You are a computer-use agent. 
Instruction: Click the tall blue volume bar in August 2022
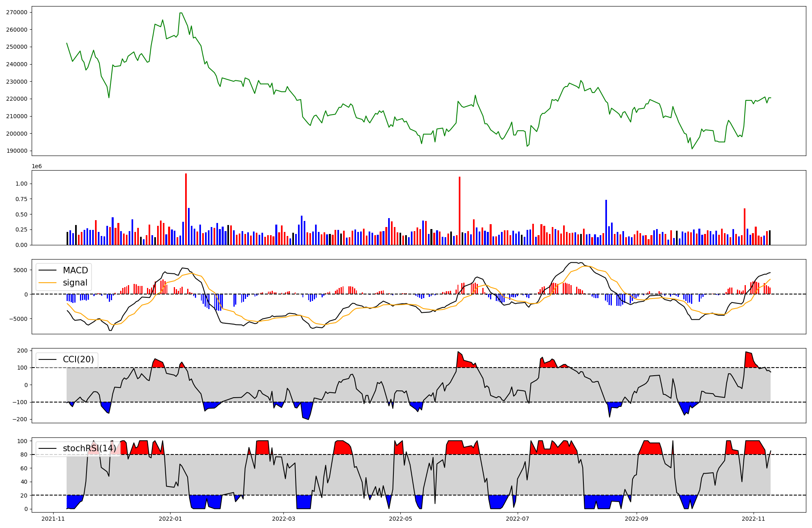tap(606, 221)
